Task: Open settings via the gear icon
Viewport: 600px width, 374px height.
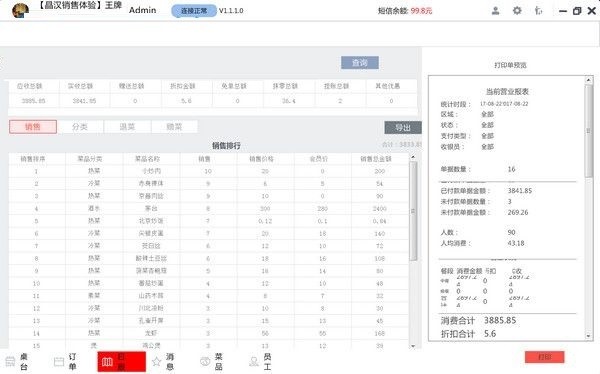Action: click(x=517, y=11)
